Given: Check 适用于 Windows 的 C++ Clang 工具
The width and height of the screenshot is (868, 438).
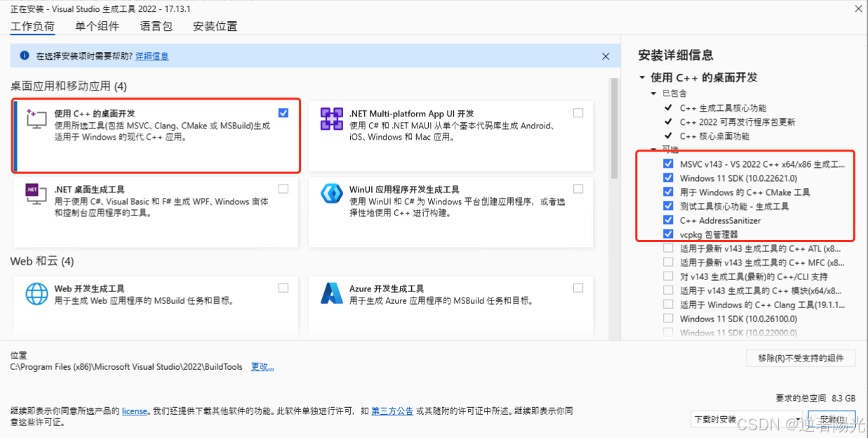Looking at the screenshot, I should (x=668, y=305).
